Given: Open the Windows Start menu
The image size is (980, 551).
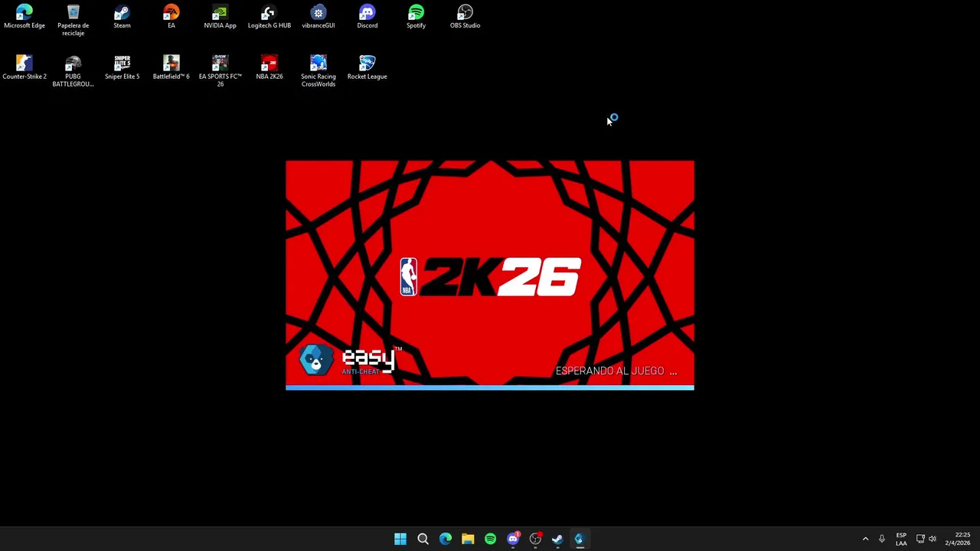Looking at the screenshot, I should click(x=400, y=539).
